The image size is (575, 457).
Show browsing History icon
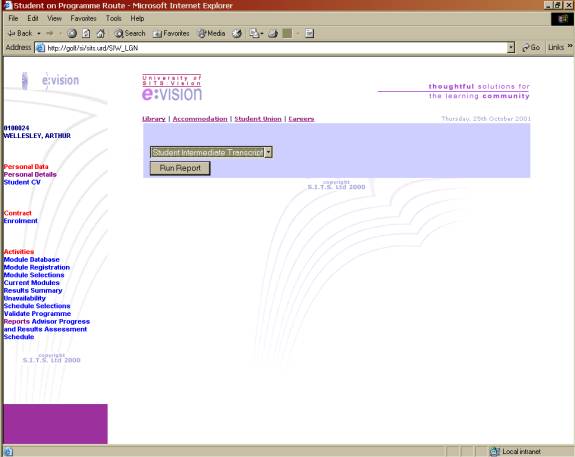237,33
